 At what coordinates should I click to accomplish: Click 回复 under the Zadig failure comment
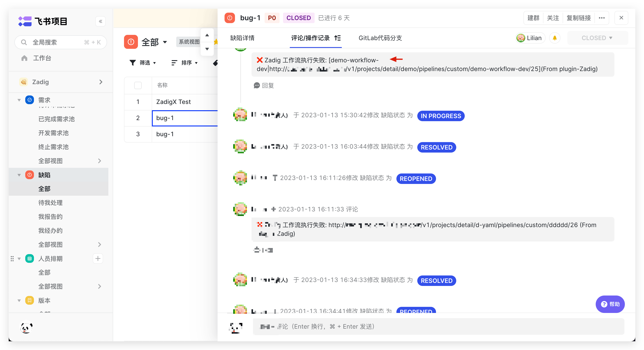point(263,85)
